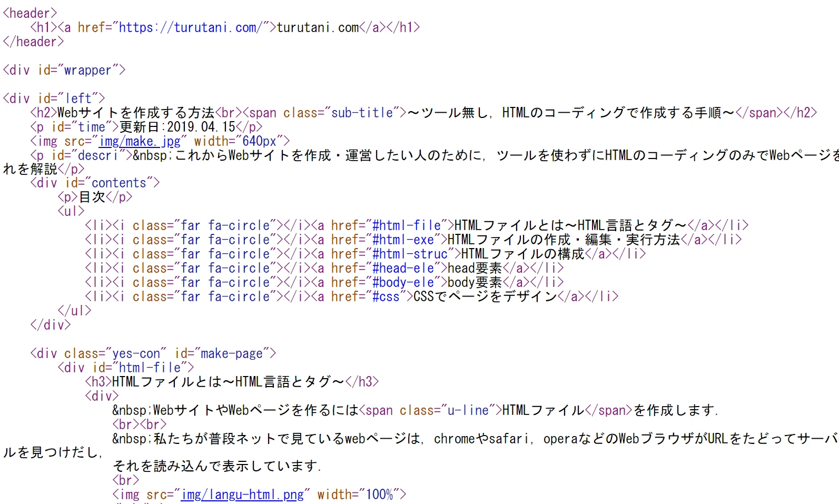The image size is (839, 504).
Task: Click the "contents" id value
Action: point(119,183)
